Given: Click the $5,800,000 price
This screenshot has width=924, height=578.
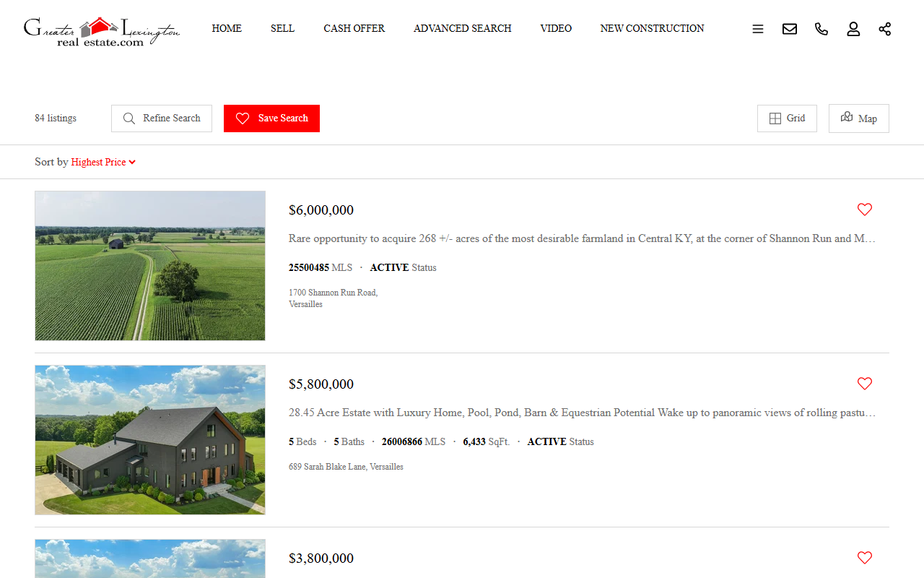Looking at the screenshot, I should point(321,384).
